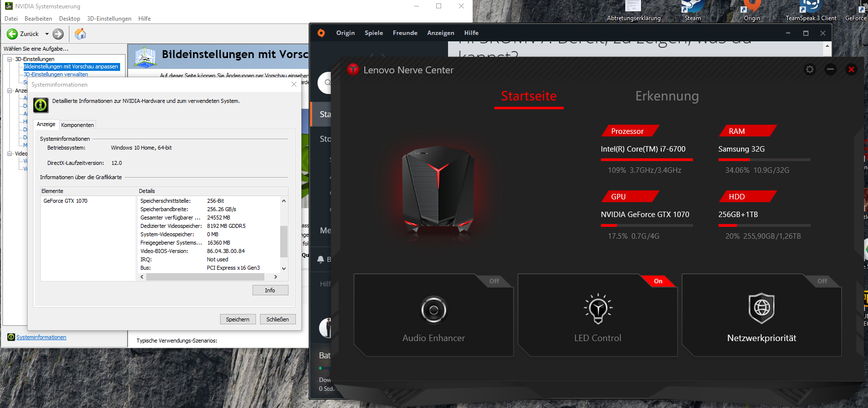Screen dimensions: 868x408
Task: Click the Origin logo icon
Action: (321, 33)
